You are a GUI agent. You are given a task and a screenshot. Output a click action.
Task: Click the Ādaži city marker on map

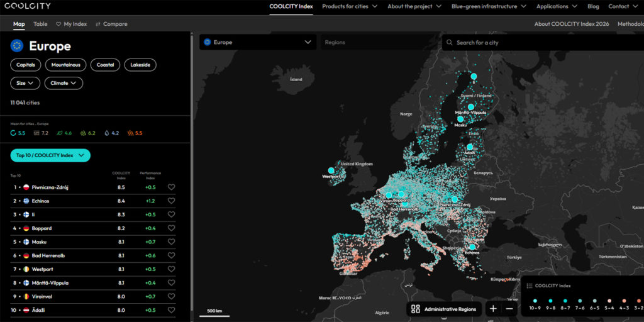point(469,147)
